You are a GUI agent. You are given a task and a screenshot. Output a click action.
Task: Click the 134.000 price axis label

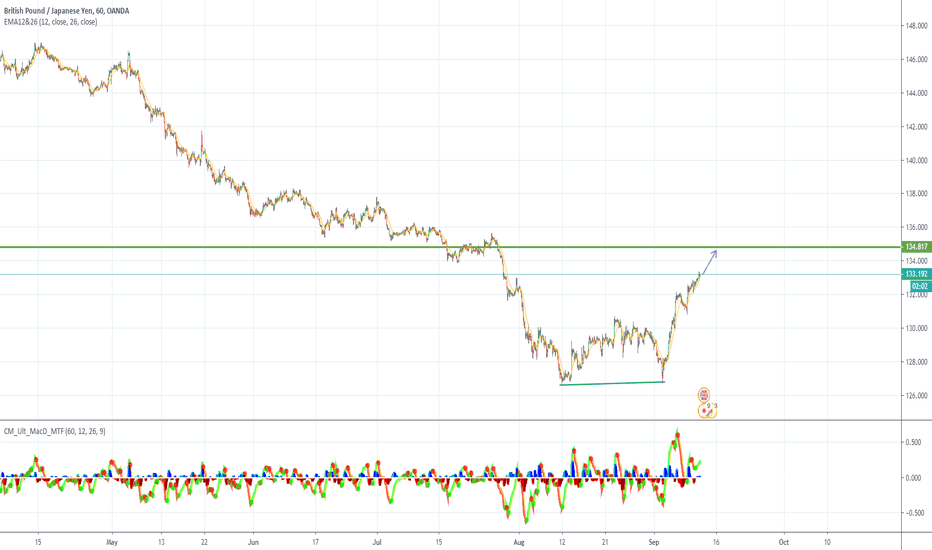(x=916, y=261)
